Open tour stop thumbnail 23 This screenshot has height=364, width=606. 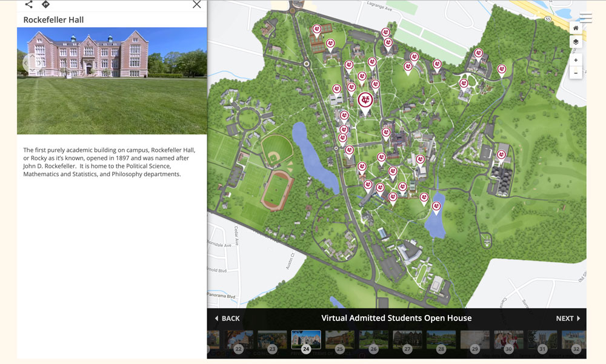click(272, 340)
